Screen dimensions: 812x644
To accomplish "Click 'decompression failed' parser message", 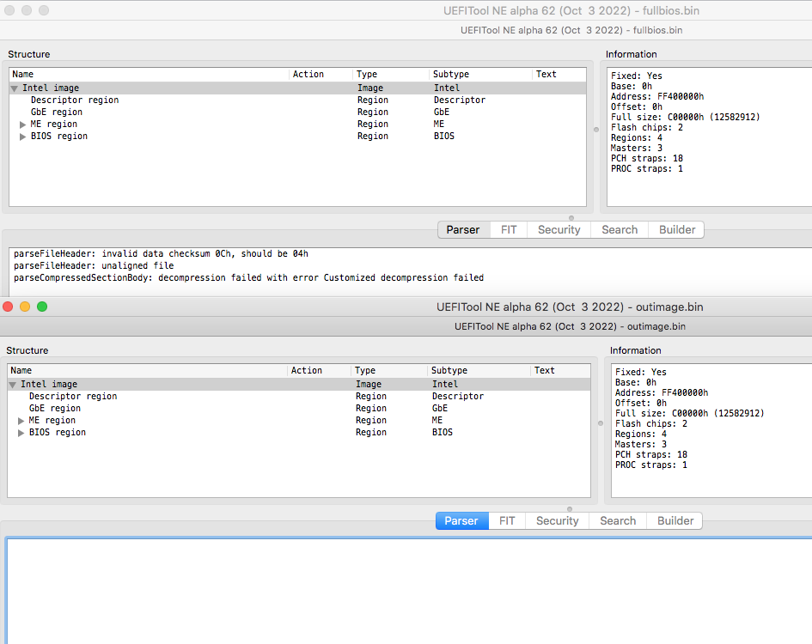I will [x=248, y=277].
